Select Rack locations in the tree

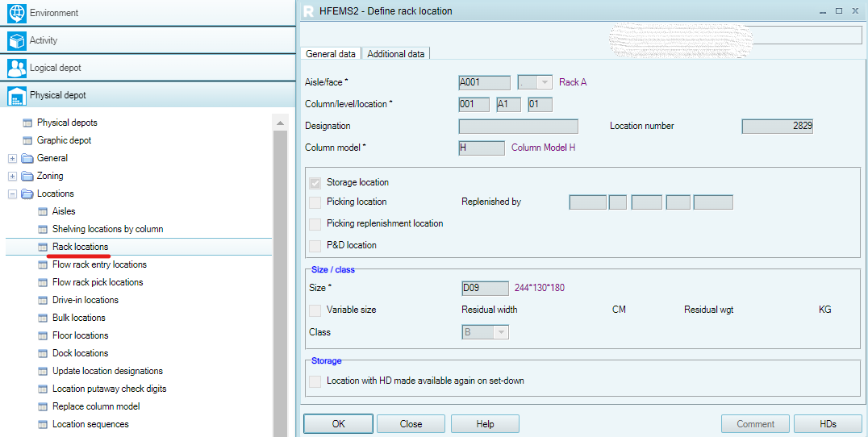[x=81, y=247]
